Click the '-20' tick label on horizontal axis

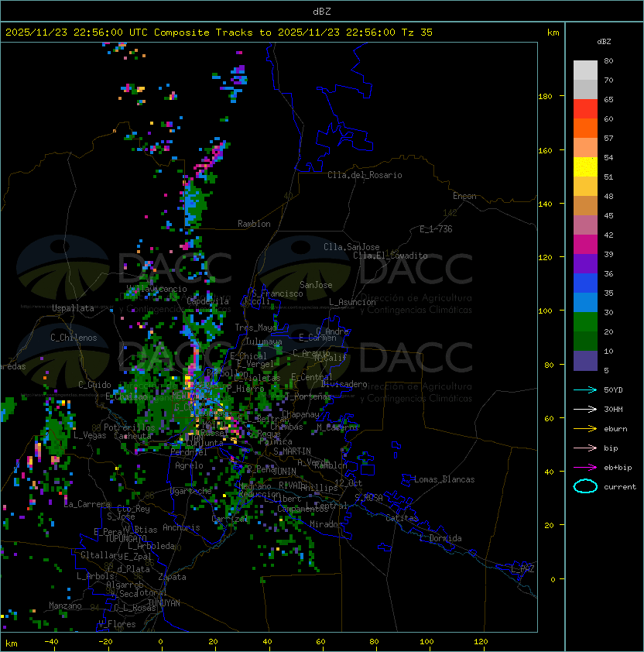click(x=105, y=642)
